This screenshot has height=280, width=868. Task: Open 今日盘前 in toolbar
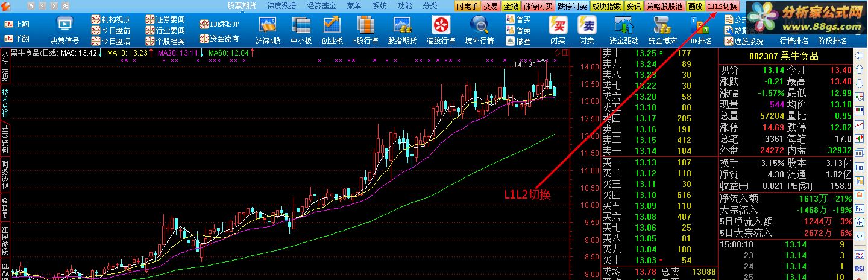point(111,30)
